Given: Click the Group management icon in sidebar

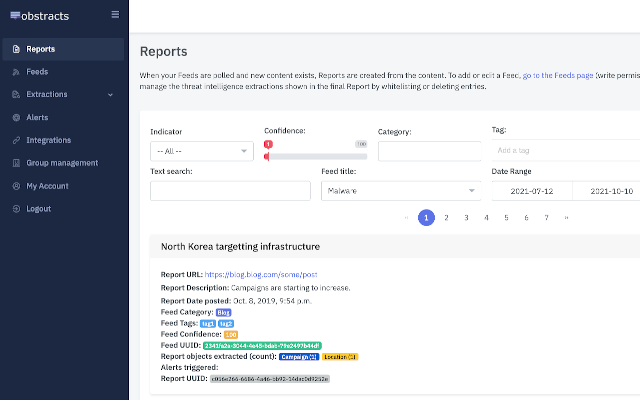Looking at the screenshot, I should point(15,163).
